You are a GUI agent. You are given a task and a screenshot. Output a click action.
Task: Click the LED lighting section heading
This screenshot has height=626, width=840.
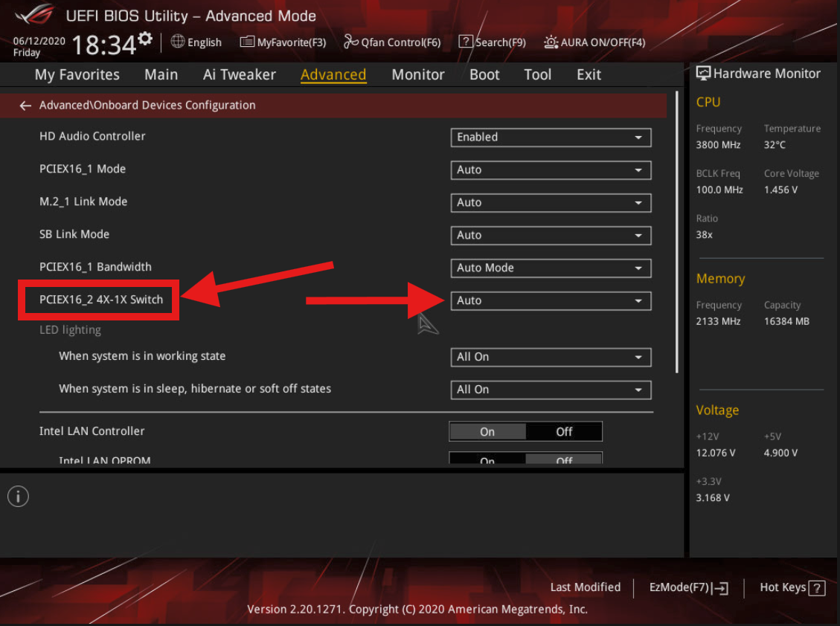(70, 330)
